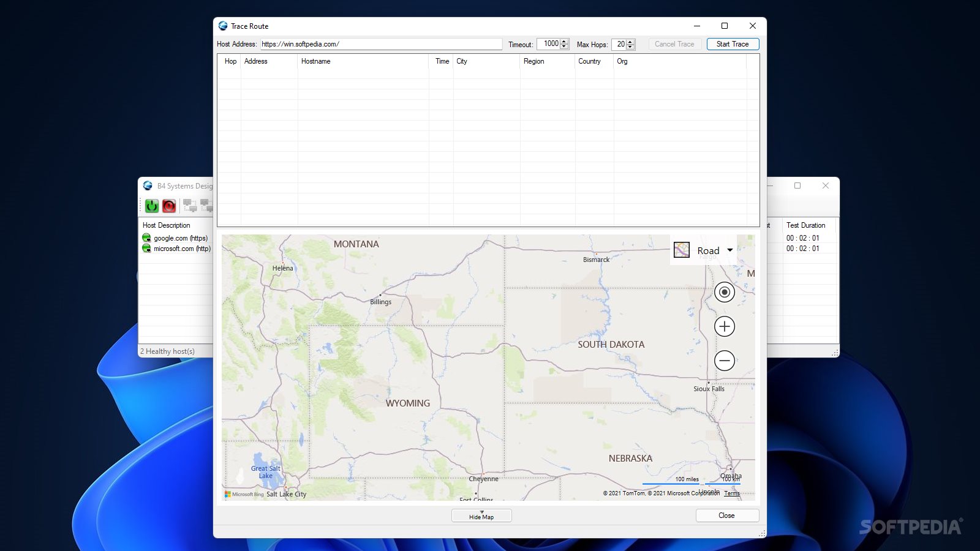Click the red stop monitoring icon
Image resolution: width=980 pixels, height=551 pixels.
pos(169,206)
